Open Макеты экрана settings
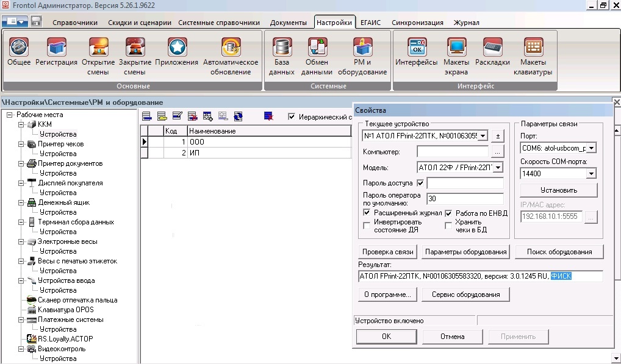Image resolution: width=621 pixels, height=364 pixels. coord(456,56)
